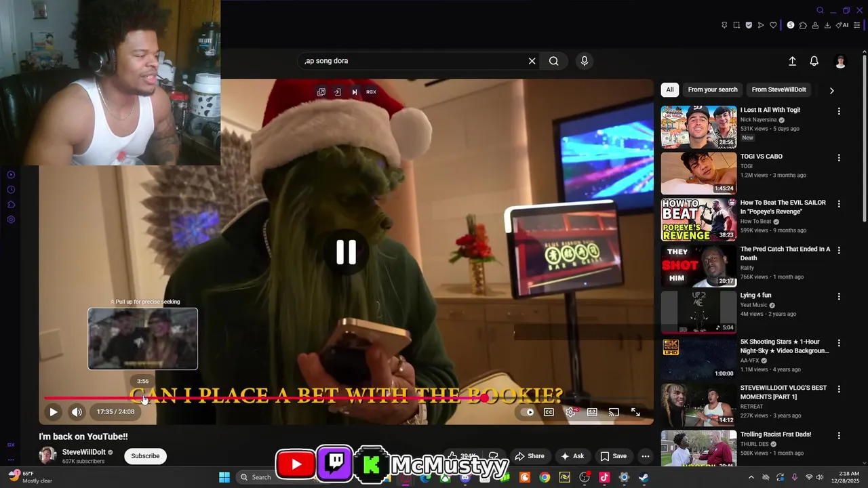Open the YouTube account avatar
The width and height of the screenshot is (868, 488).
click(841, 62)
